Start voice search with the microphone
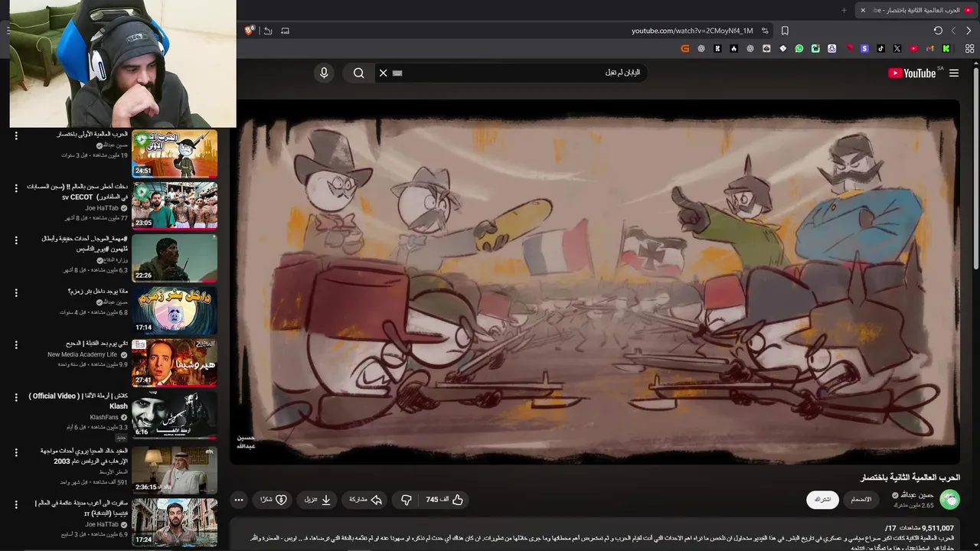 coord(324,73)
